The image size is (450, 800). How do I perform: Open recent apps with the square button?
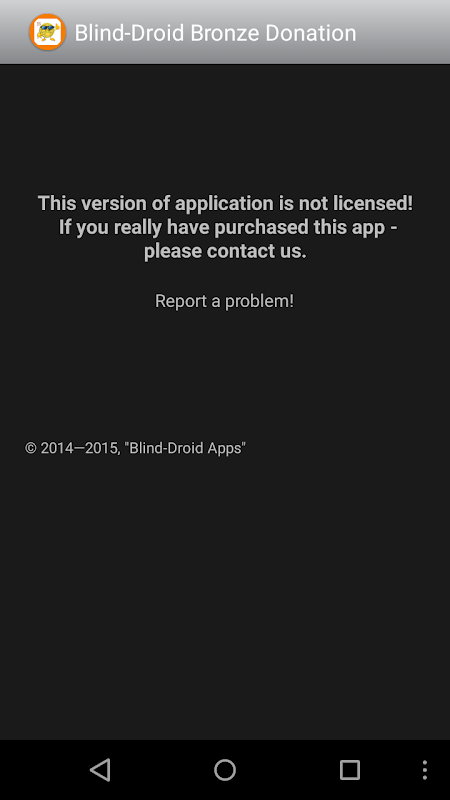tap(349, 769)
